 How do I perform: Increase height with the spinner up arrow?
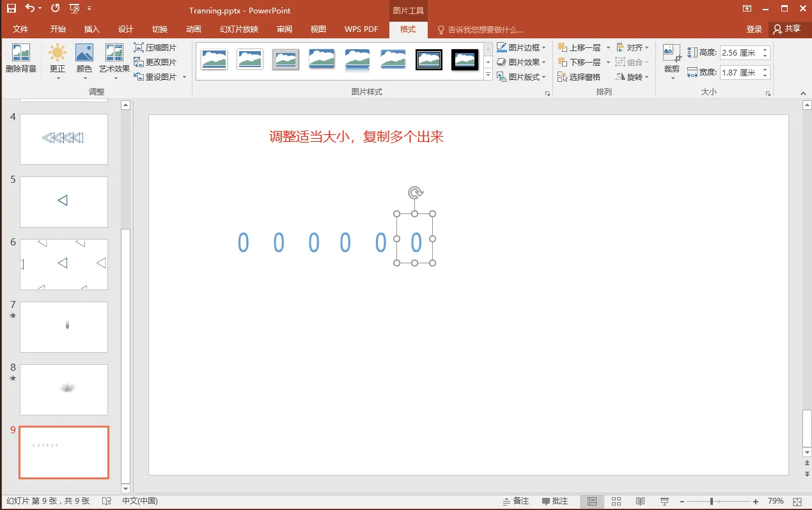[x=765, y=49]
